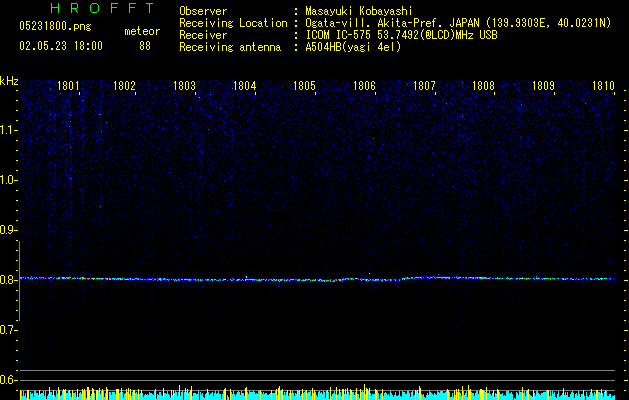Click the 0.7 kHz axis label

8,330
